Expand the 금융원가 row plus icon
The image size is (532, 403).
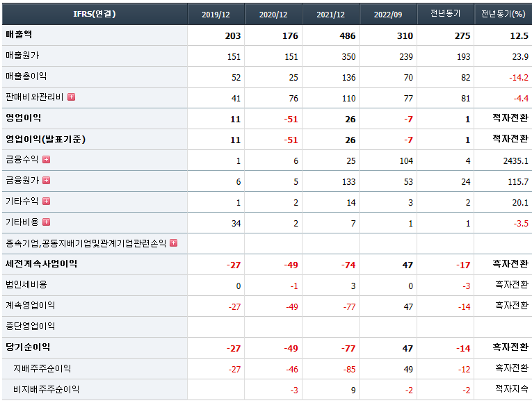click(x=46, y=181)
